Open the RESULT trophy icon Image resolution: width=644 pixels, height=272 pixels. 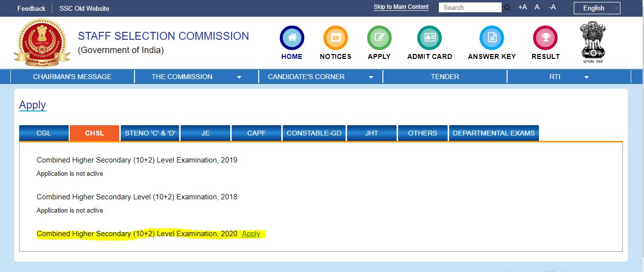tap(545, 38)
